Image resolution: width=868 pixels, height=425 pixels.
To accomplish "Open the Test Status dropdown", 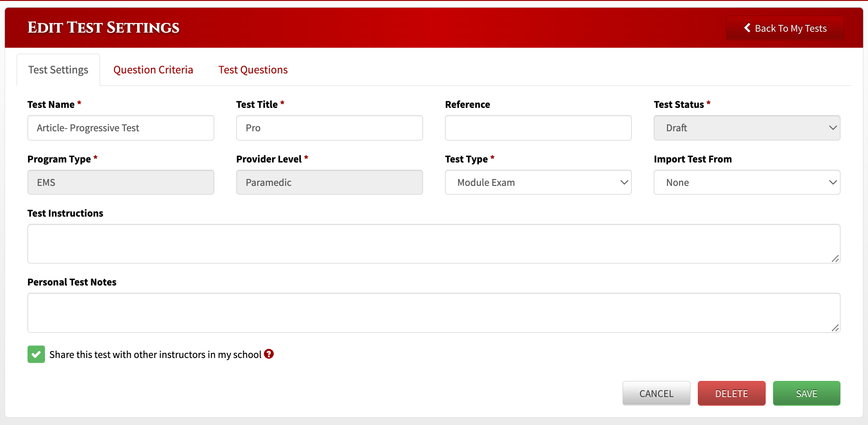I will click(746, 128).
